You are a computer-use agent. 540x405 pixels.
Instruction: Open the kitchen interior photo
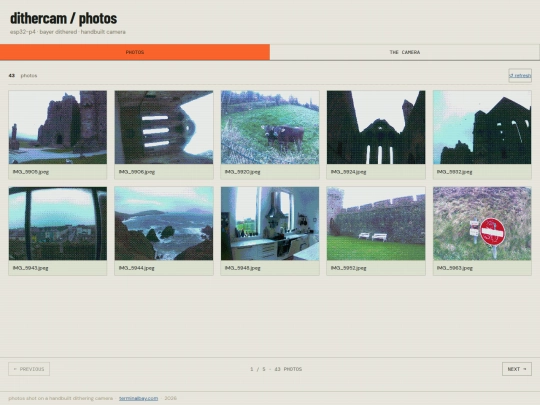point(270,224)
